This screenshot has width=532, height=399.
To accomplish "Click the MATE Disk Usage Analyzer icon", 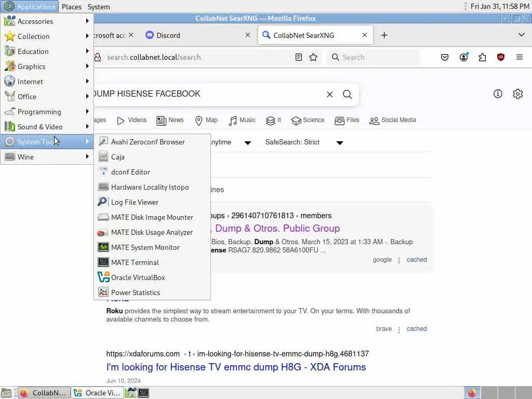I will coord(103,232).
